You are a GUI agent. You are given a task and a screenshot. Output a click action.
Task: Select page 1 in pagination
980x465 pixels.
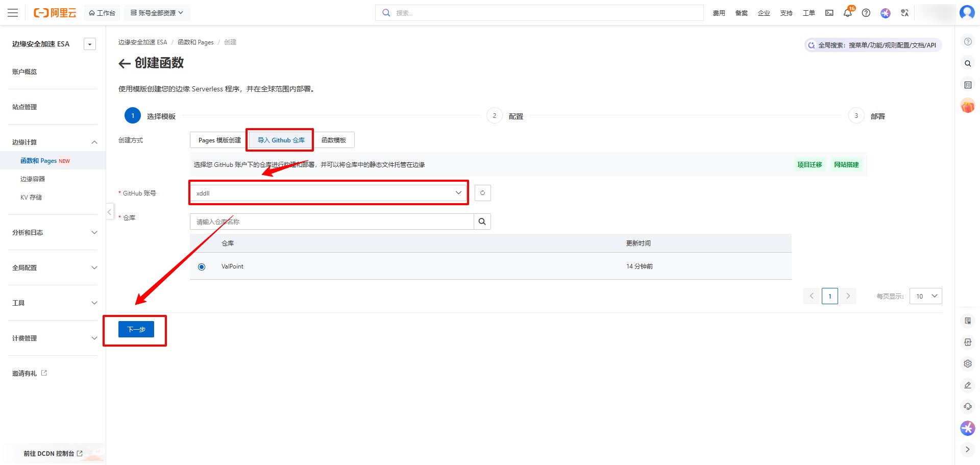[830, 296]
